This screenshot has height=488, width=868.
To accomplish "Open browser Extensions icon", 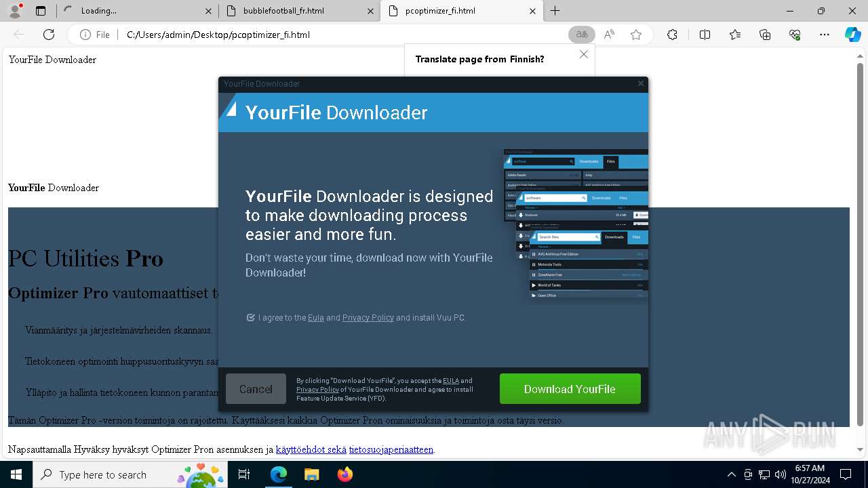I will pyautogui.click(x=672, y=35).
